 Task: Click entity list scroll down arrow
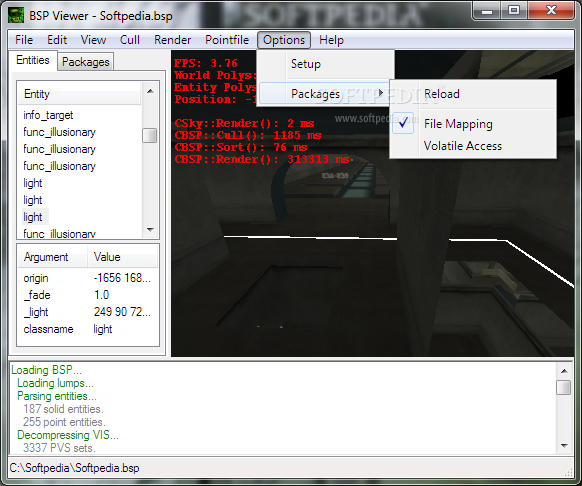click(150, 230)
